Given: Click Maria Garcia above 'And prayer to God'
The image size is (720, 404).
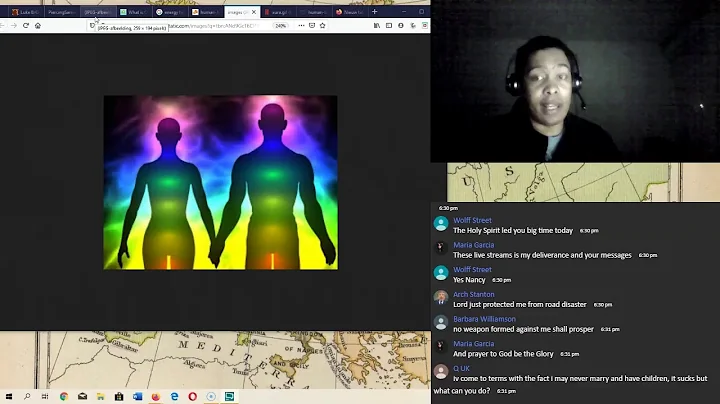Looking at the screenshot, I should click(x=473, y=343).
